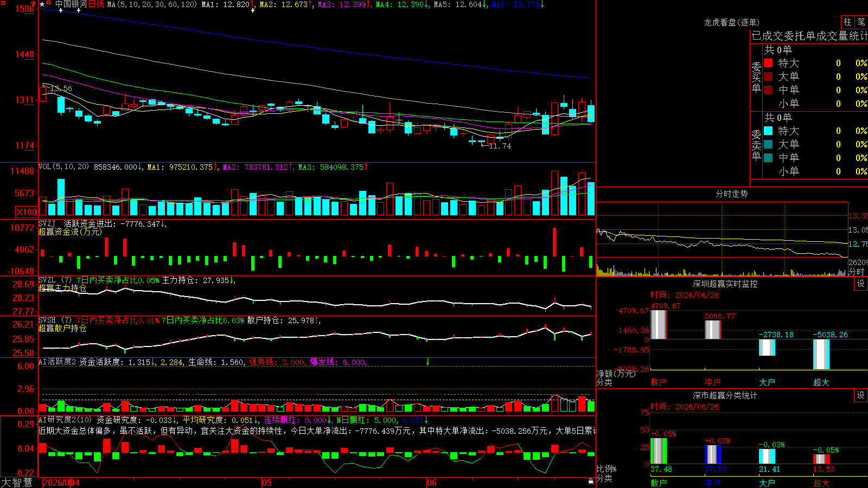Open MA(5,10,20,30,60,120) indicator parameters

(x=152, y=4)
